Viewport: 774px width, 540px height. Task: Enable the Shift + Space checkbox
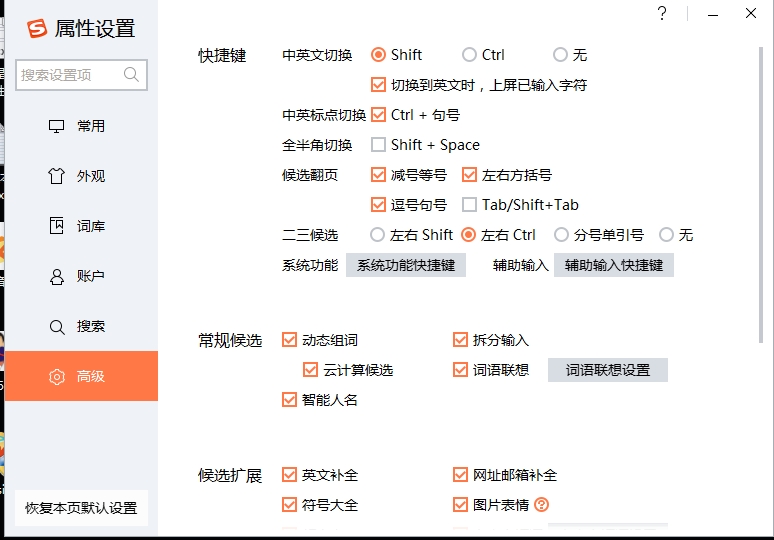point(379,145)
